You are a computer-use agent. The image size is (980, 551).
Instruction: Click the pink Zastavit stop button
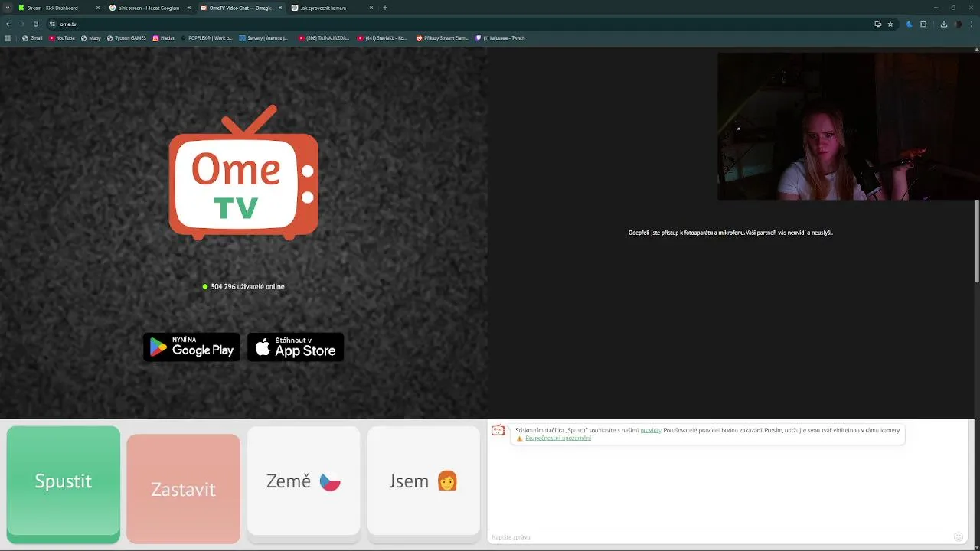tap(183, 489)
